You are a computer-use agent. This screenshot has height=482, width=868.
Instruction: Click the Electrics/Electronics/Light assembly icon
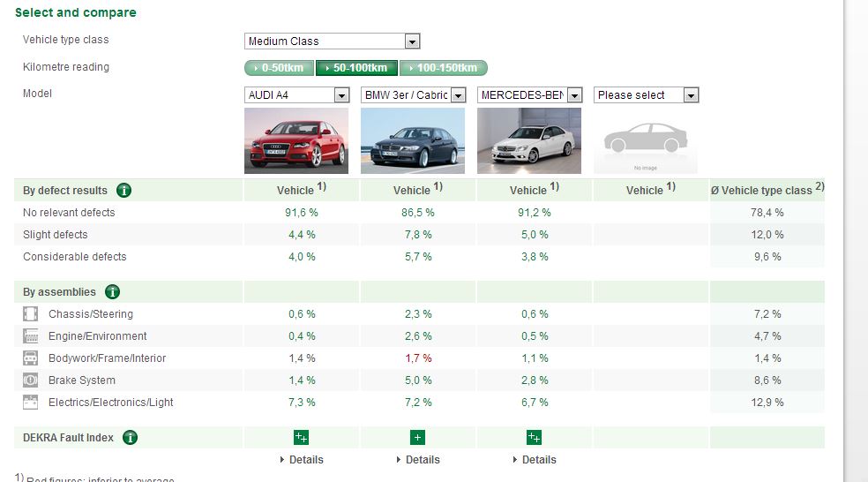pos(31,403)
